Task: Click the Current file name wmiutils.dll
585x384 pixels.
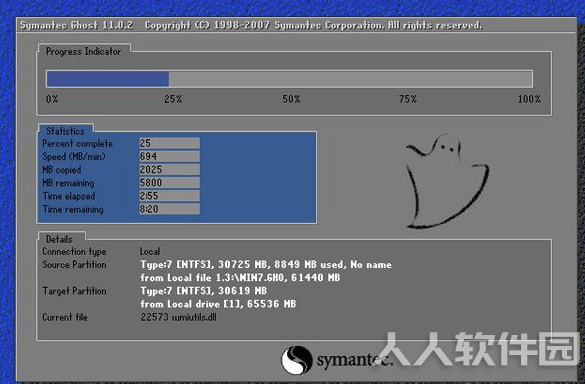Action: click(x=194, y=317)
